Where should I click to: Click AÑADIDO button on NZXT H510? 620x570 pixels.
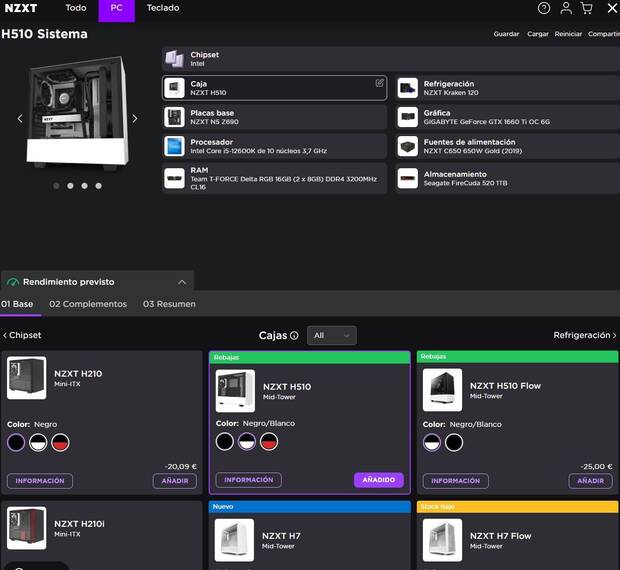point(379,480)
